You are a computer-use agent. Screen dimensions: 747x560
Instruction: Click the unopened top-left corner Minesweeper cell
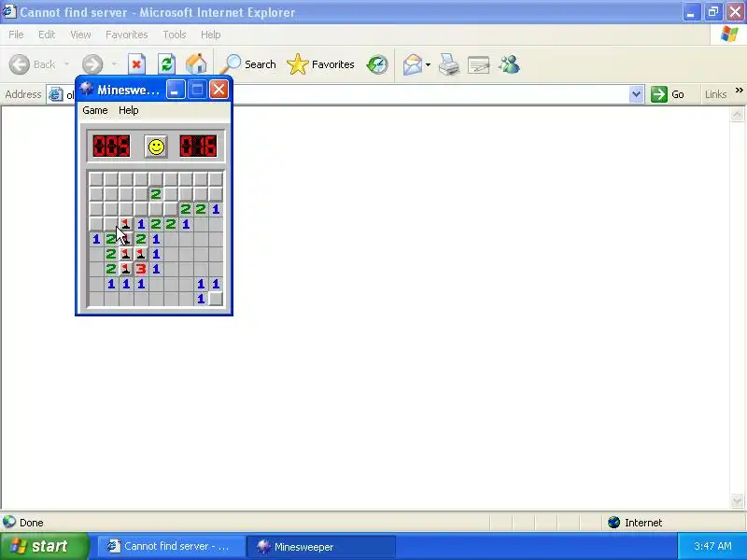tap(96, 179)
